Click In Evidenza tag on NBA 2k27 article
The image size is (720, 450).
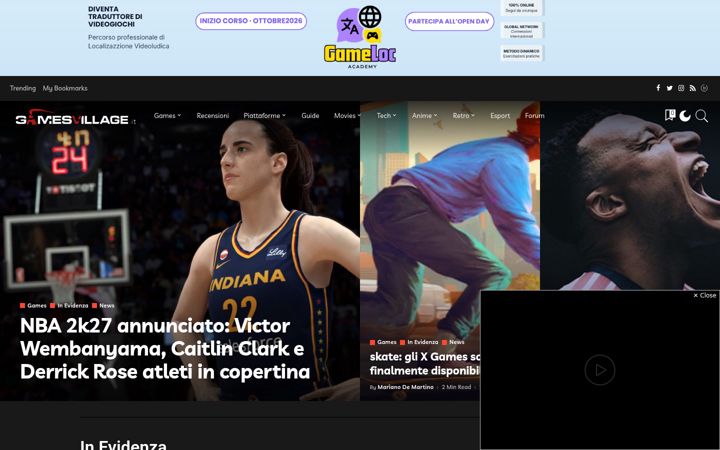point(69,305)
